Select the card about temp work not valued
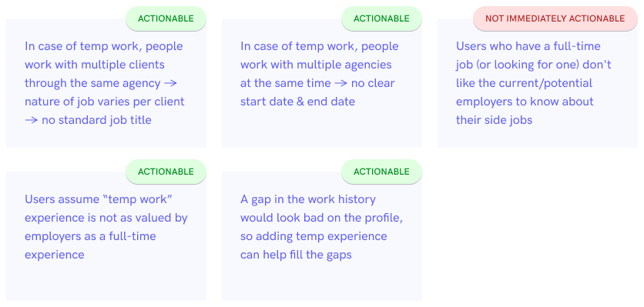Screen dimensions: 644x307 coord(106,236)
